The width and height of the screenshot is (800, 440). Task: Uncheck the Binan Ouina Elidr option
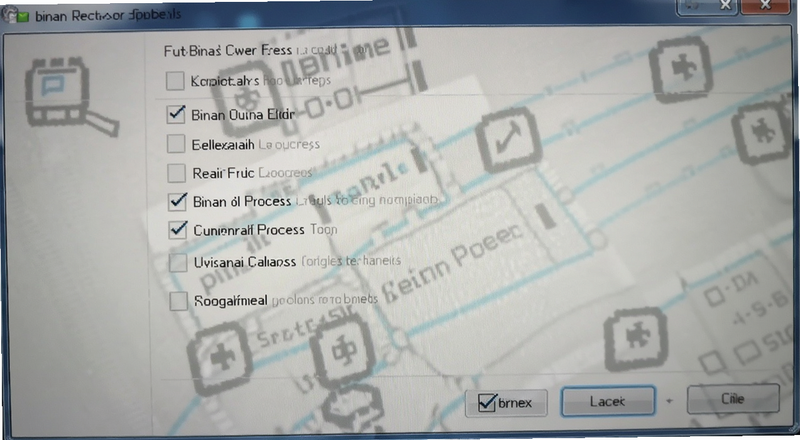176,114
